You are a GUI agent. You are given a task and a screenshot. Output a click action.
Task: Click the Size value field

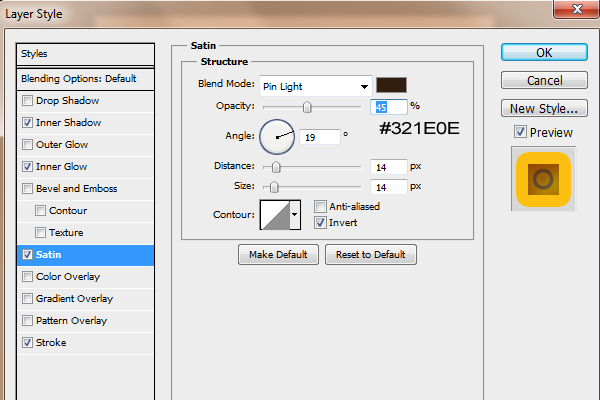click(388, 187)
